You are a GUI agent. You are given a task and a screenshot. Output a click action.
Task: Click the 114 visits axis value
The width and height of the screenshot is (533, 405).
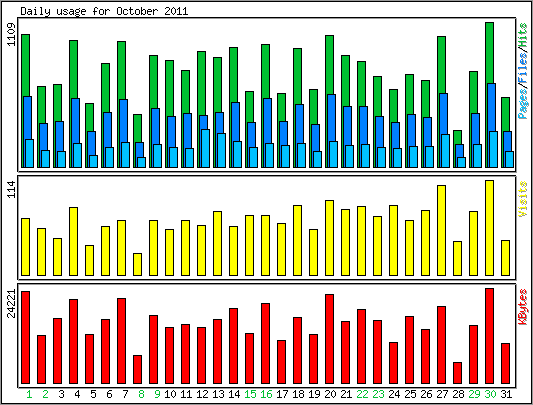click(11, 189)
